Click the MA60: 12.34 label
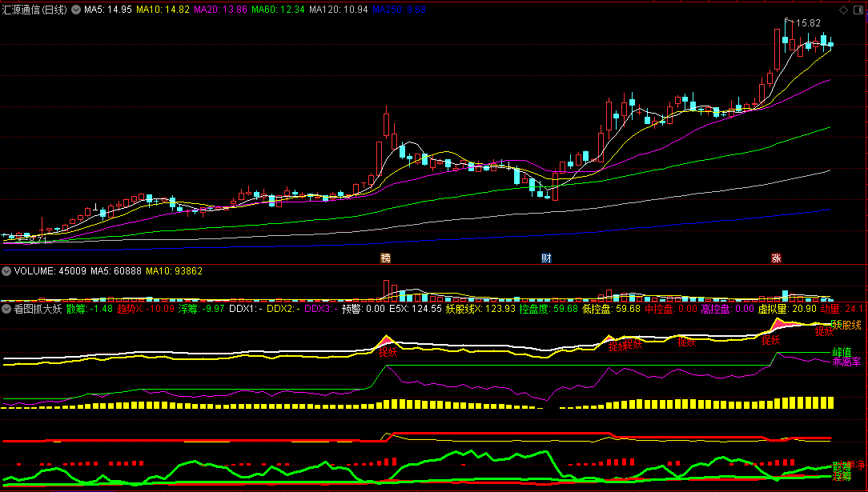 [278, 10]
